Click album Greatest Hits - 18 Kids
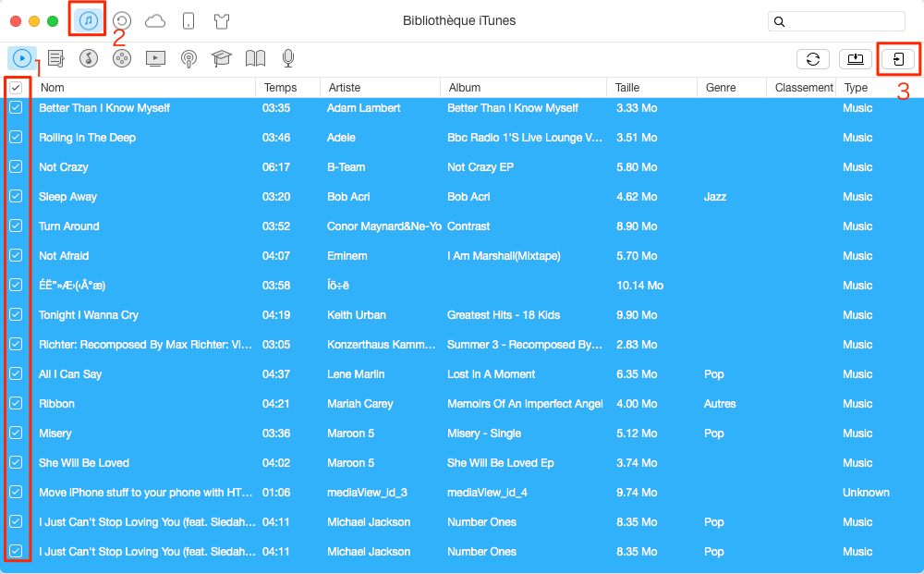The width and height of the screenshot is (924, 574). pos(504,314)
